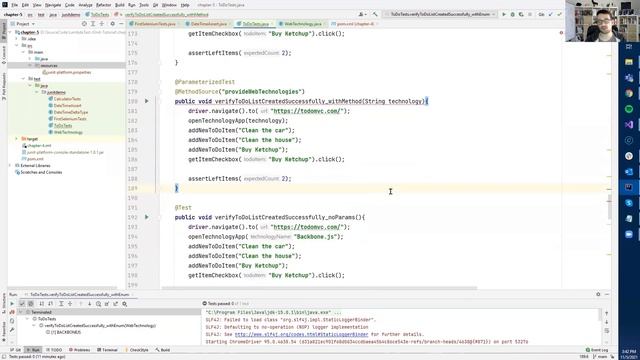The height and width of the screenshot is (360, 640).
Task: Run with coverage icon in top toolbar
Action: coord(521,14)
